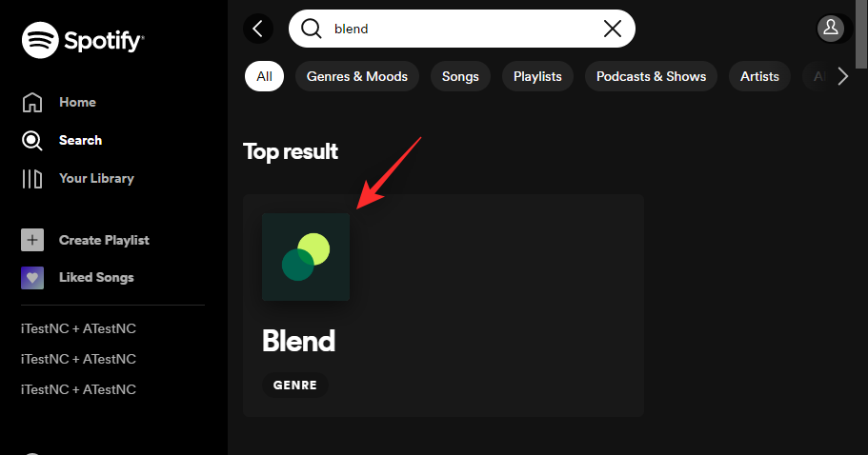Select the Podcasts & Shows filter
The height and width of the screenshot is (455, 868).
point(651,76)
